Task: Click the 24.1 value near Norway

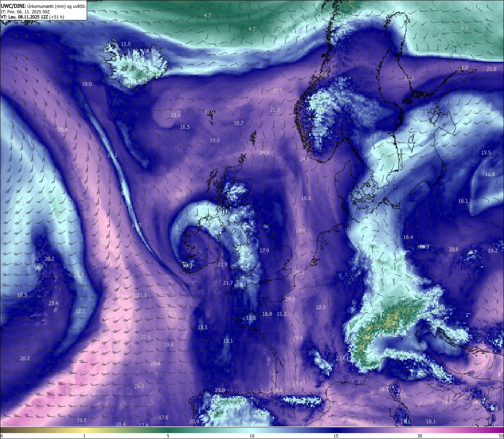Action: click(x=304, y=159)
